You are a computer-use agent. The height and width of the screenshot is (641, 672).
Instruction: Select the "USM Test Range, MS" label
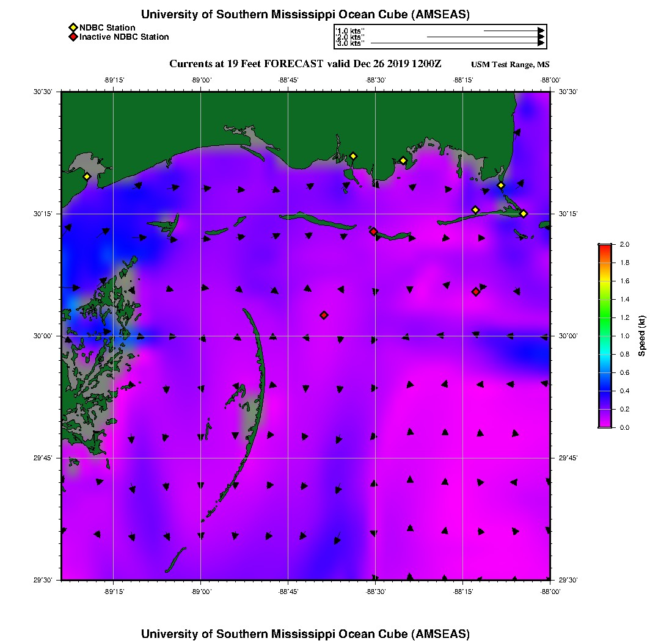click(510, 65)
